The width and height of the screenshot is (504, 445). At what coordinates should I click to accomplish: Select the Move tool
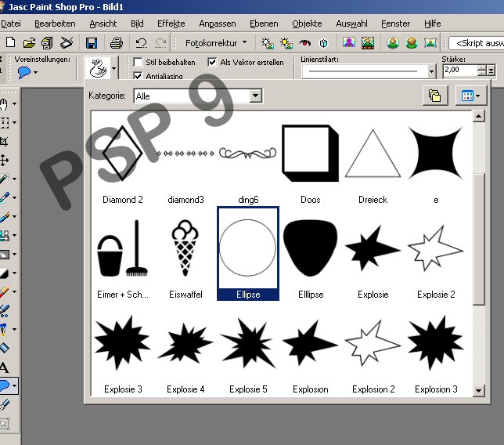[4, 161]
